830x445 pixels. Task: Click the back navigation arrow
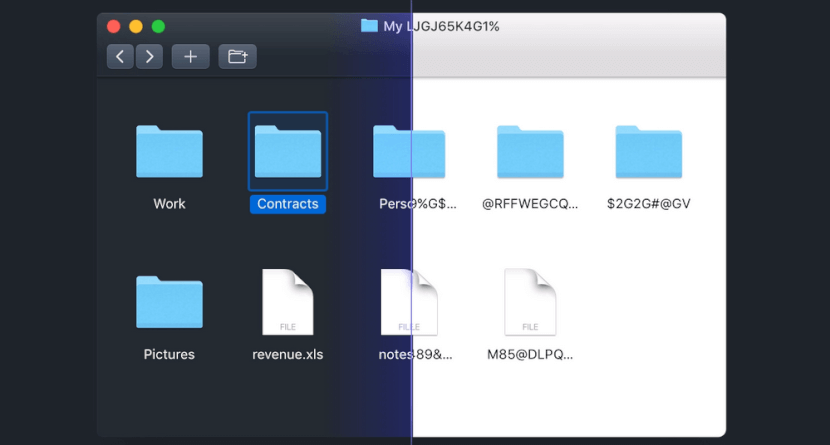(121, 57)
